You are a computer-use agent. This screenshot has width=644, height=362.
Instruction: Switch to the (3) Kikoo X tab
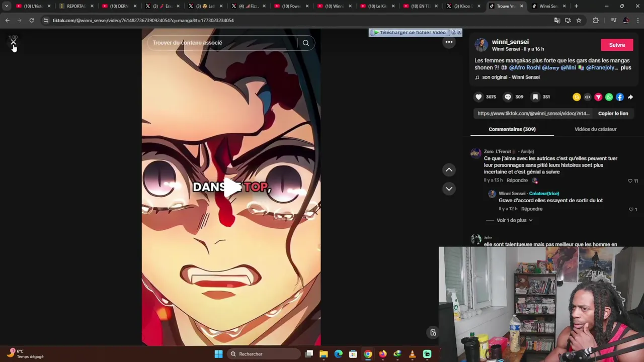[463, 6]
